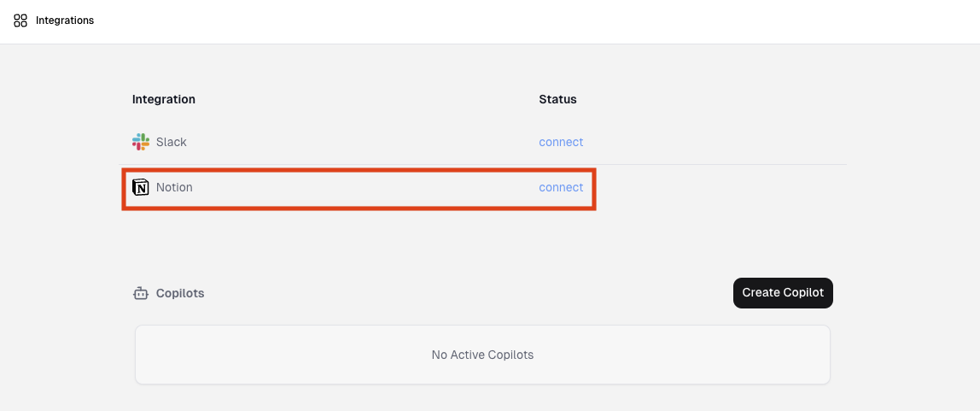Image resolution: width=980 pixels, height=411 pixels.
Task: Click the Integrations grid icon
Action: click(x=20, y=21)
